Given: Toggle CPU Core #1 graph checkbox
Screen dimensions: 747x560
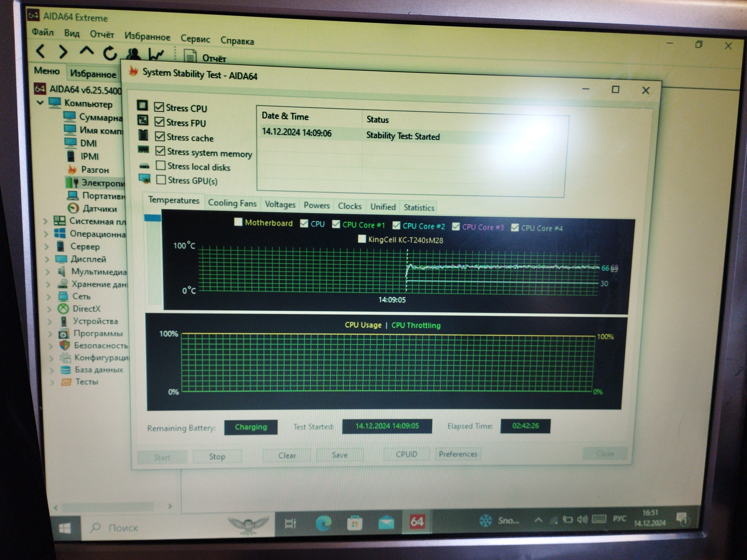Looking at the screenshot, I should tap(336, 224).
